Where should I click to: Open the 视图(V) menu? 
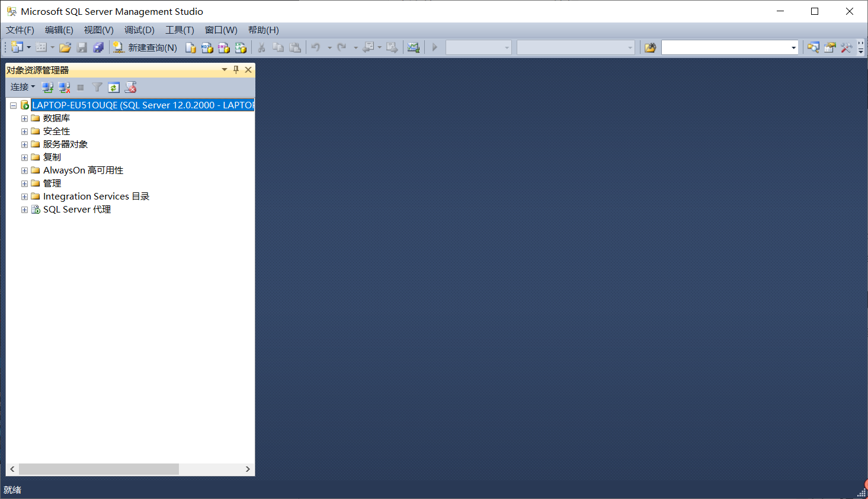98,30
